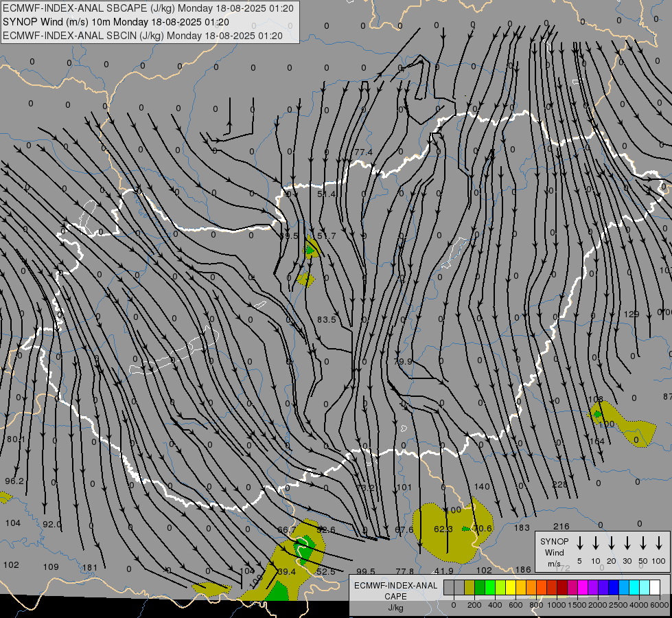672x618 pixels.
Task: Click the 129 CAPE value on map
Action: point(632,314)
